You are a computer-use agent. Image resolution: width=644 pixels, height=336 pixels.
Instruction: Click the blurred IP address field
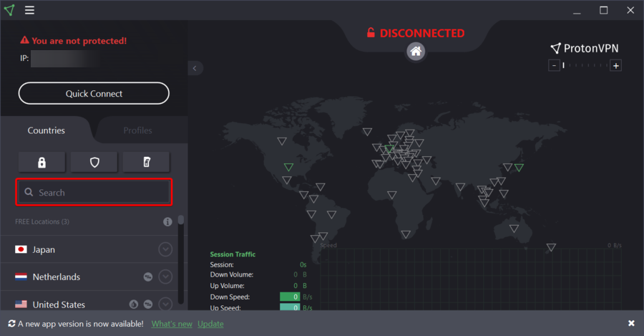(x=66, y=59)
